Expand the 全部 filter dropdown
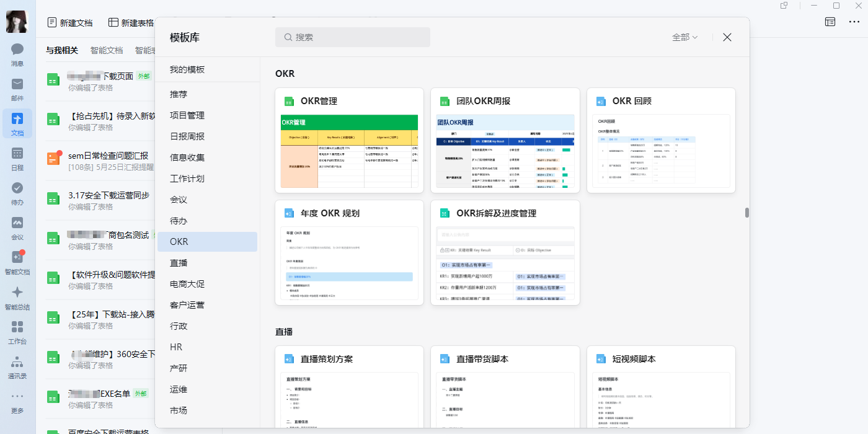Screen dimensions: 868x434 [x=685, y=37]
